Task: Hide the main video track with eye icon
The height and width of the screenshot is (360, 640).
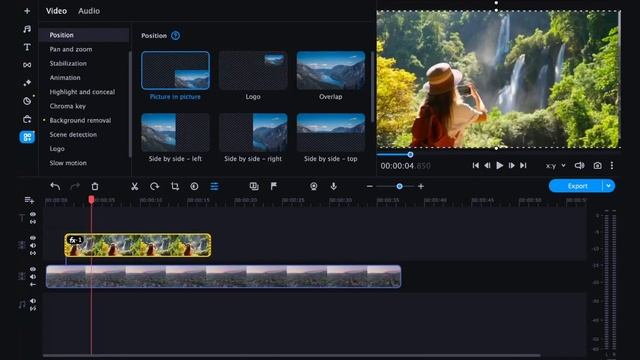Action: 33,269
